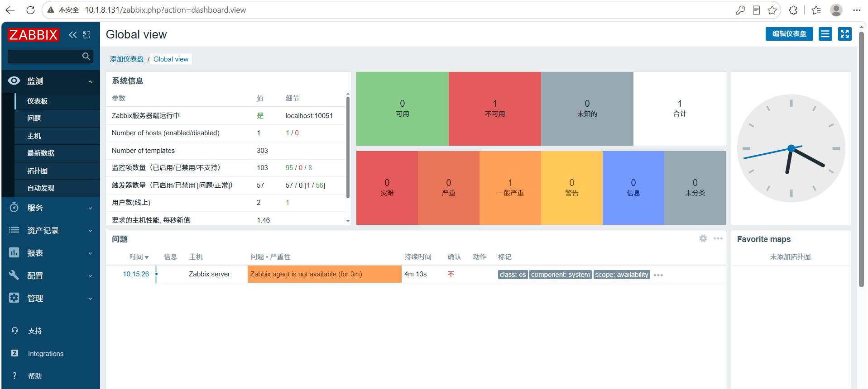Click the ZABBIX logo
Viewport: 868px width, 389px height.
(34, 35)
